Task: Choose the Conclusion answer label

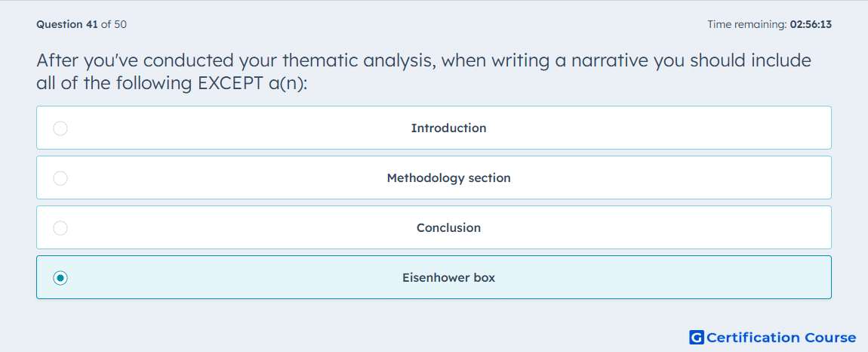Action: (x=448, y=228)
